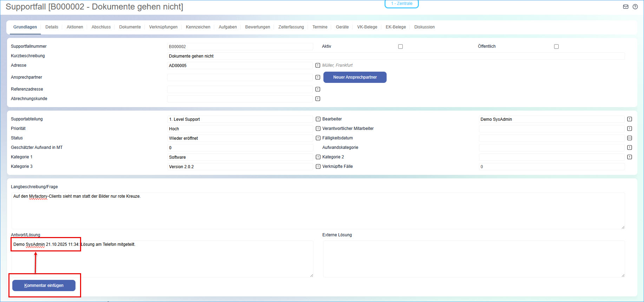Enable the Öffentlich checkbox

pyautogui.click(x=556, y=46)
